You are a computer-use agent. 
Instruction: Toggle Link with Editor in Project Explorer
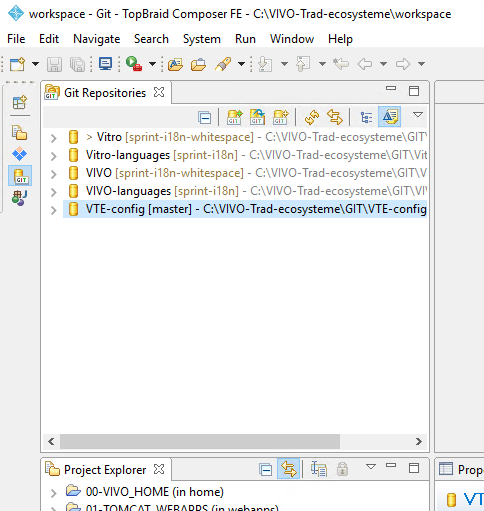pyautogui.click(x=288, y=469)
